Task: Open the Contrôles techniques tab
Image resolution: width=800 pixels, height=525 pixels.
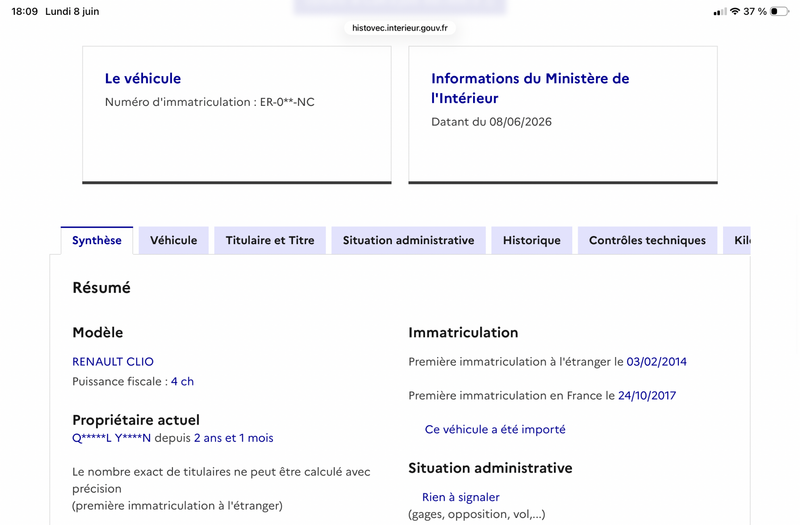Action: tap(647, 240)
